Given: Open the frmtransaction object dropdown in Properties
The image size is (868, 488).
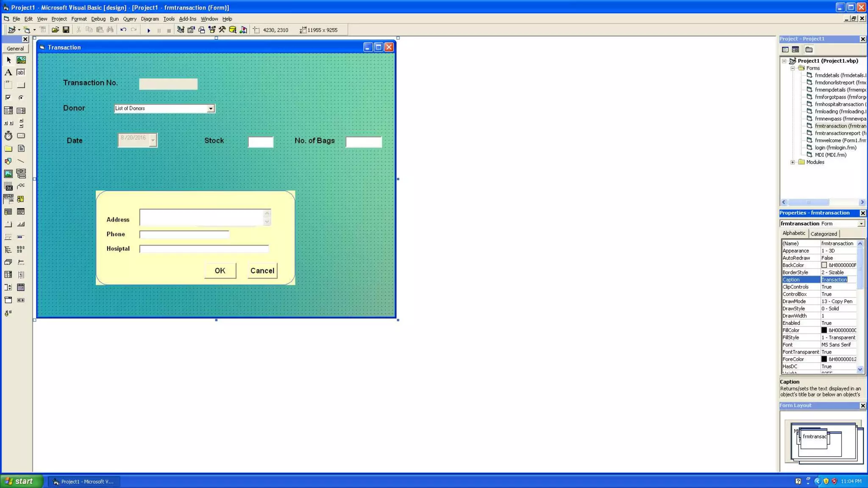Looking at the screenshot, I should [x=861, y=224].
